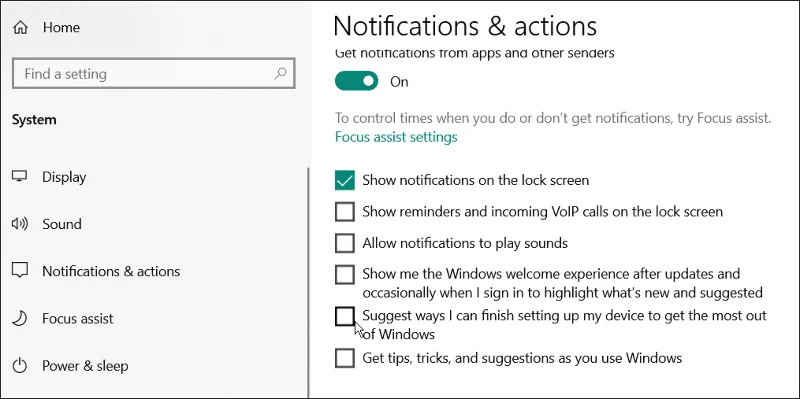Screen dimensions: 800x399
Task: Open Focus assist settings link
Action: [x=396, y=137]
